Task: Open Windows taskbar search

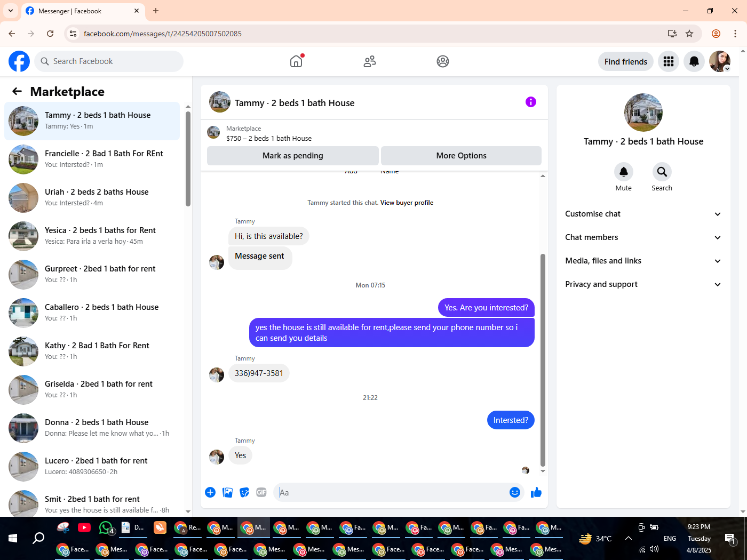Action: click(38, 538)
